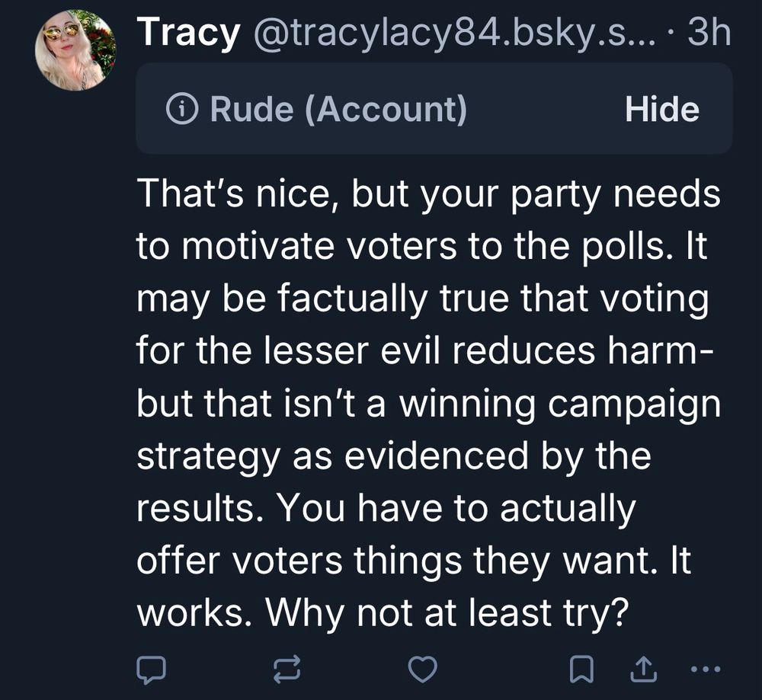Image resolution: width=762 pixels, height=700 pixels.
Task: Click the display name Tracy
Action: point(188,35)
